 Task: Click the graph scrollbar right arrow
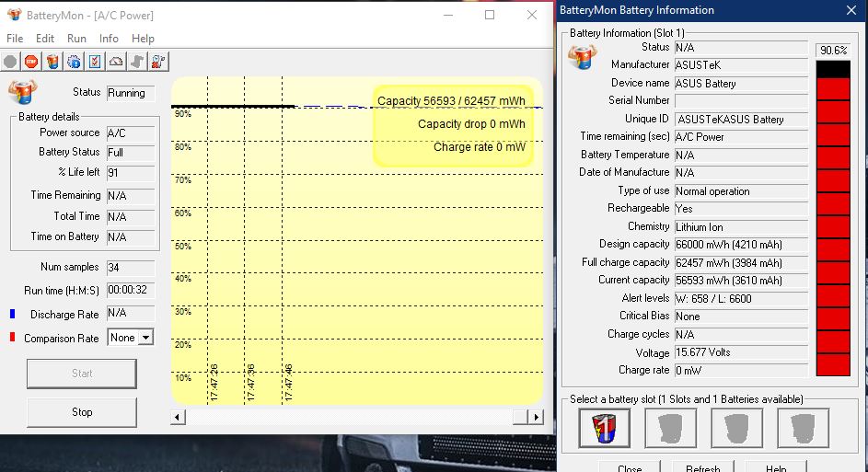point(536,417)
